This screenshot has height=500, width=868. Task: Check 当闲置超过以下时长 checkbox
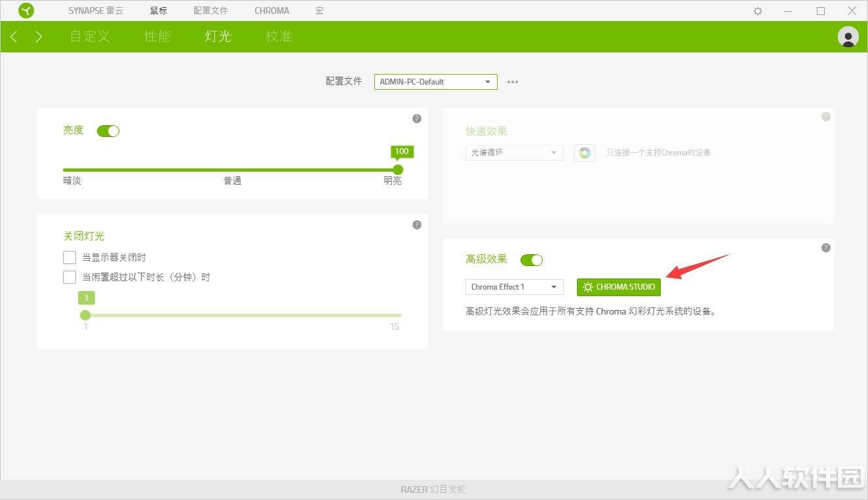click(69, 277)
